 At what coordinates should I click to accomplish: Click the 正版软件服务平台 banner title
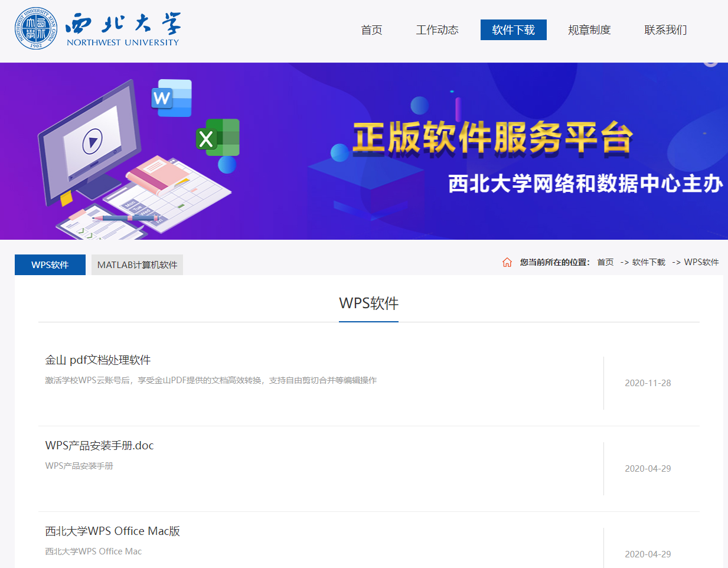coord(492,138)
